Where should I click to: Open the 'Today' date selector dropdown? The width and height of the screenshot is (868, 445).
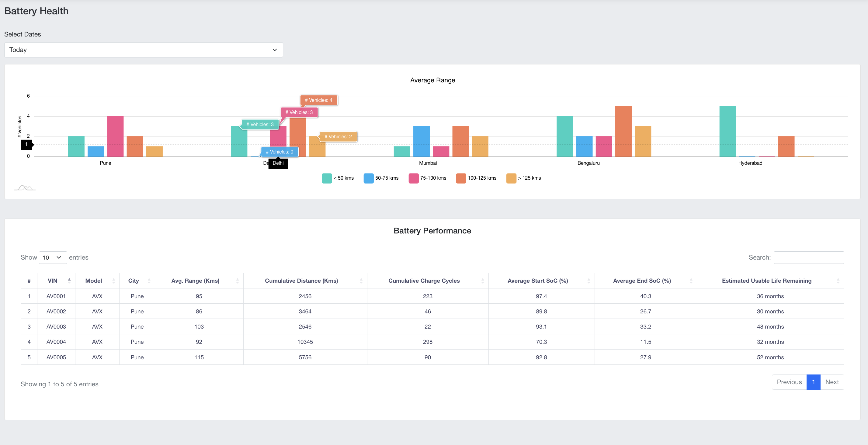tap(144, 50)
